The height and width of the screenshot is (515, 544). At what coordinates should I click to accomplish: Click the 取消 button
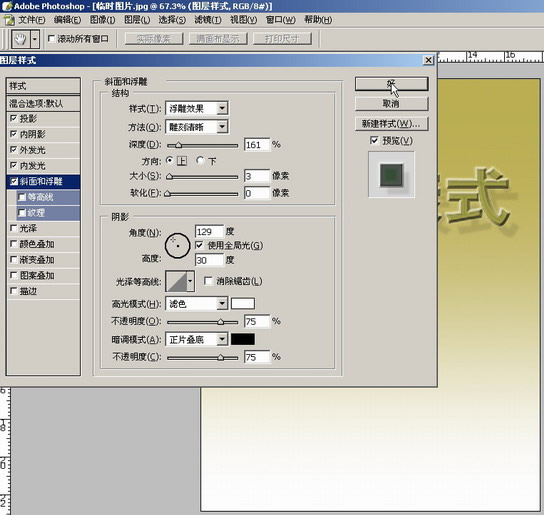pos(391,103)
